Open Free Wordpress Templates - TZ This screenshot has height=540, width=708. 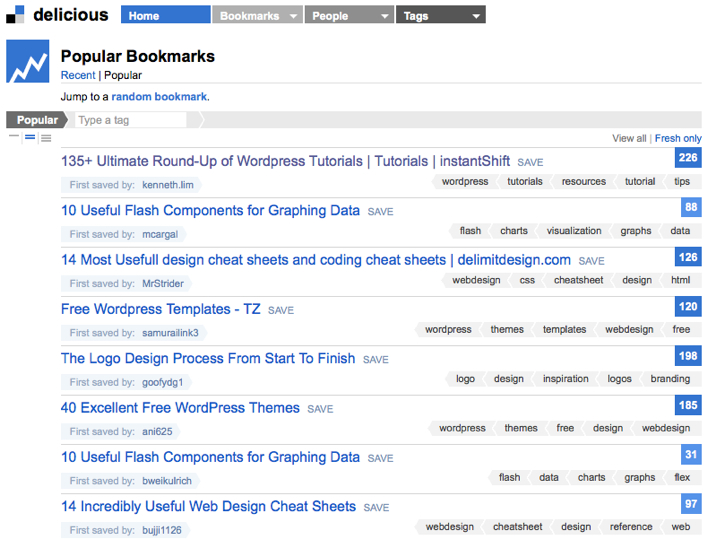click(161, 309)
